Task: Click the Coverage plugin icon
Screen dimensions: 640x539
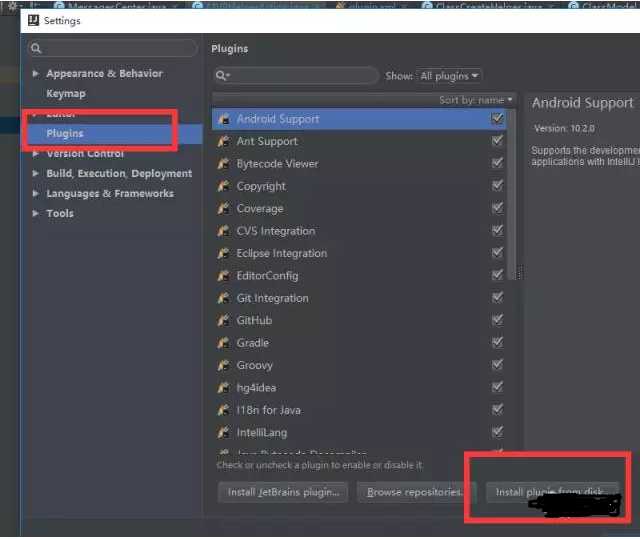Action: 224,209
